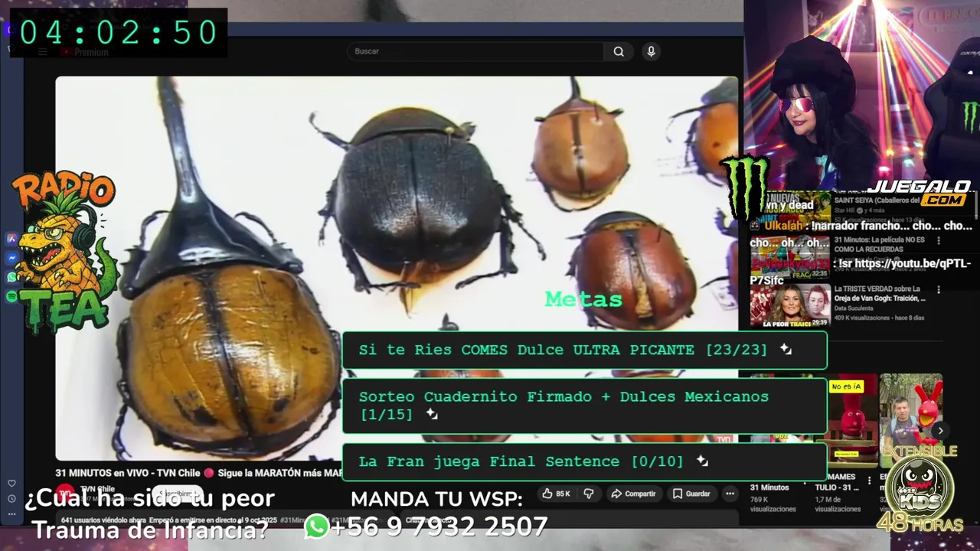Open options for 31 Minutos película video
The width and height of the screenshot is (980, 551).
939,240
